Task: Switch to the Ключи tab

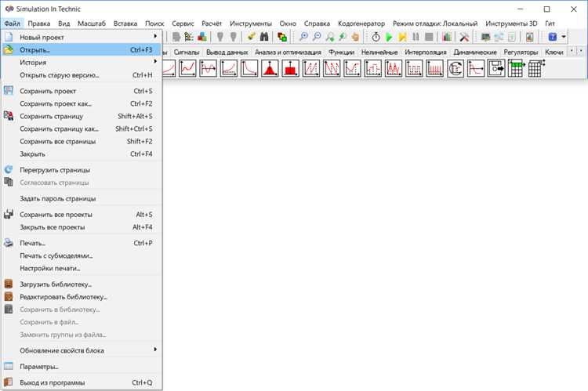Action: coord(554,52)
